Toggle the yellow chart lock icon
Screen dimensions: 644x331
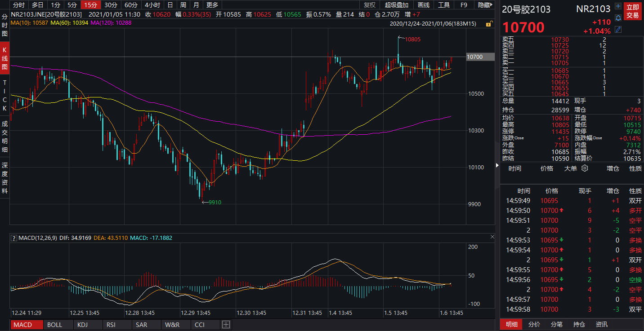pyautogui.click(x=488, y=24)
